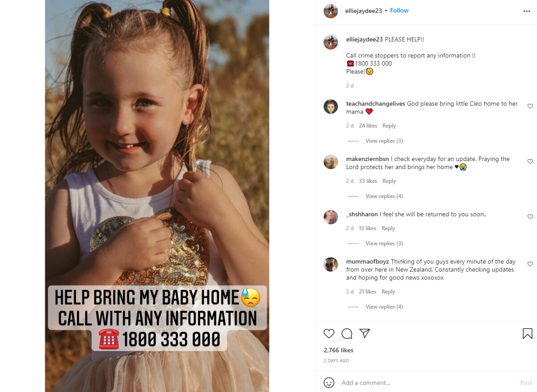Expand View replies (3) under teachandchangelives
This screenshot has height=392, width=537.
[x=384, y=141]
